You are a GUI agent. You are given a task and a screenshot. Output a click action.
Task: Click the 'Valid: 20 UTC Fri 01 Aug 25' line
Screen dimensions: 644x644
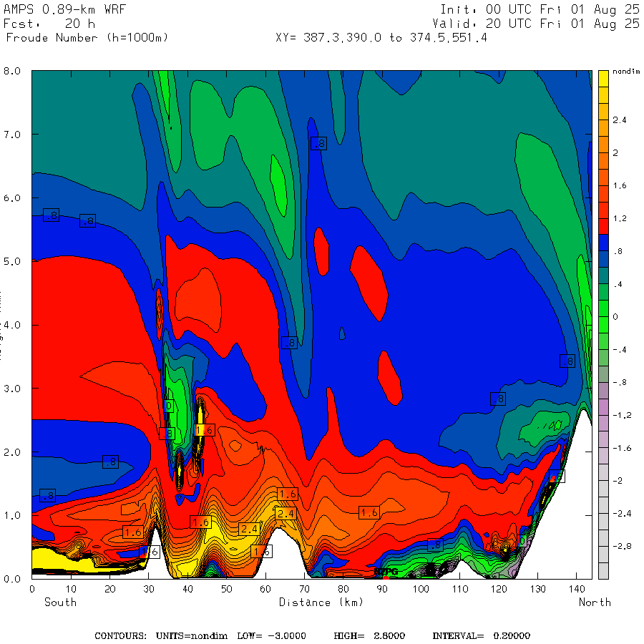click(x=535, y=24)
